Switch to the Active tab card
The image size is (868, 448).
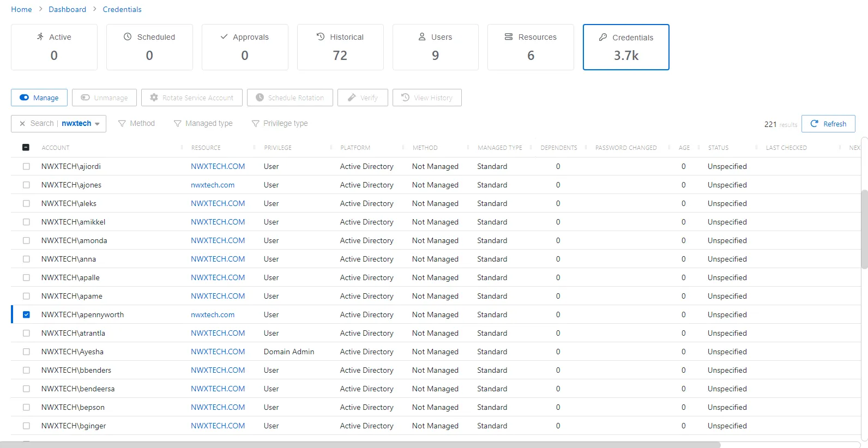tap(54, 47)
